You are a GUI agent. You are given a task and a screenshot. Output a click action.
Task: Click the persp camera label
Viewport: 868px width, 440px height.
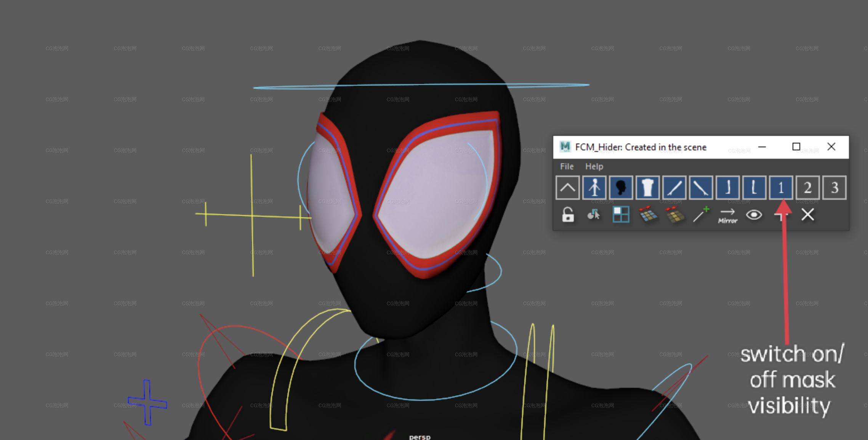[x=420, y=437]
